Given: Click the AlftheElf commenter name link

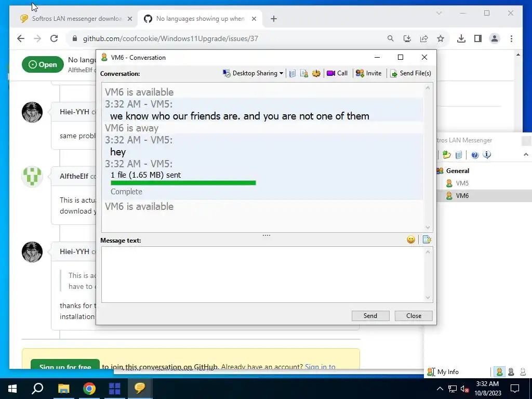Looking at the screenshot, I should (x=74, y=176).
